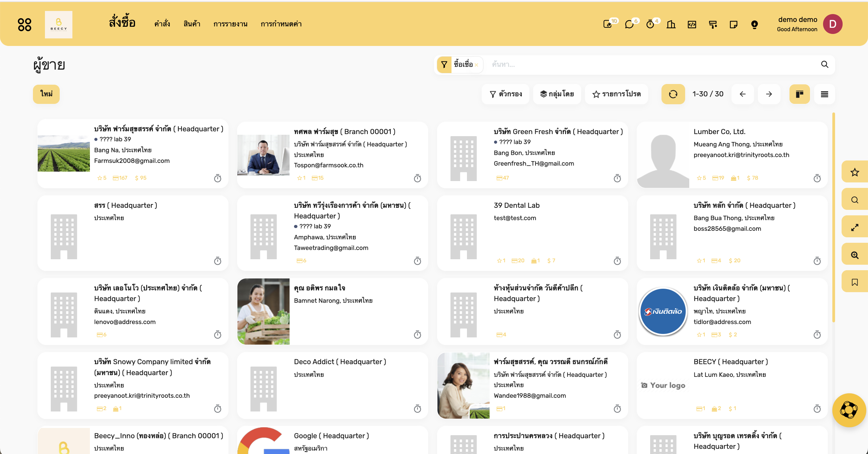Image resolution: width=868 pixels, height=454 pixels.
Task: Click the bar chart dashboard icon
Action: point(671,24)
